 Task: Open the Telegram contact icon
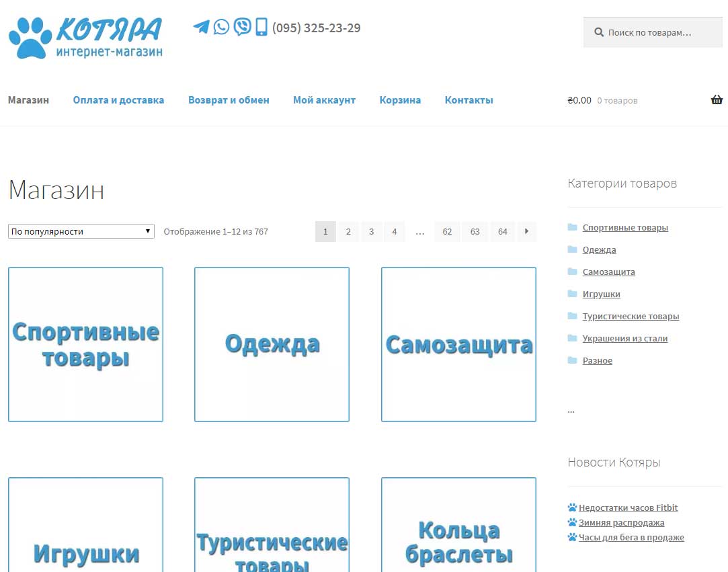[201, 27]
